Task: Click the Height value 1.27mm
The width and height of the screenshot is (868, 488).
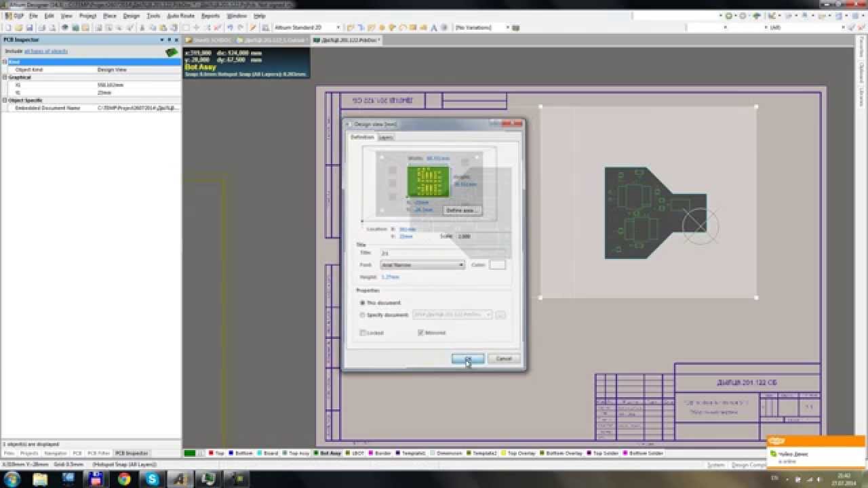Action: point(391,277)
